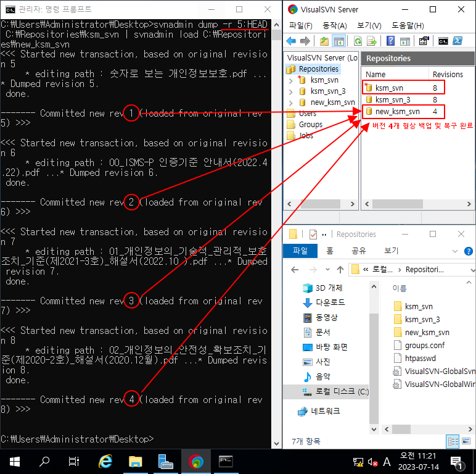Switch to details view icon in File Explorer
This screenshot has height=474, width=476.
pyautogui.click(x=453, y=441)
